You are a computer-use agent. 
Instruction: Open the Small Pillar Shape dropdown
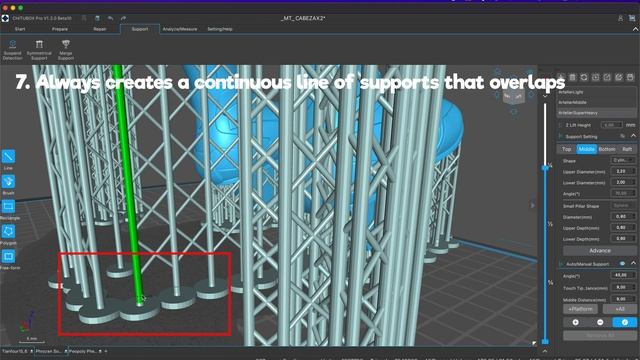(x=623, y=206)
